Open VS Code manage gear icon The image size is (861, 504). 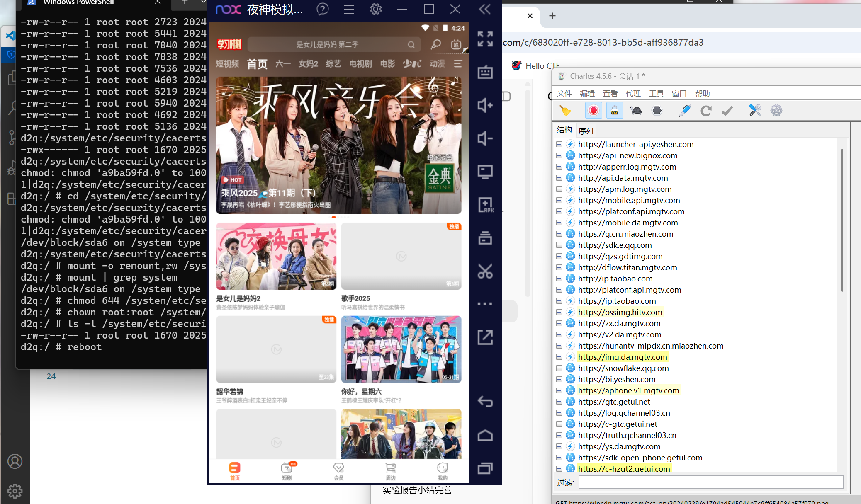(15, 491)
